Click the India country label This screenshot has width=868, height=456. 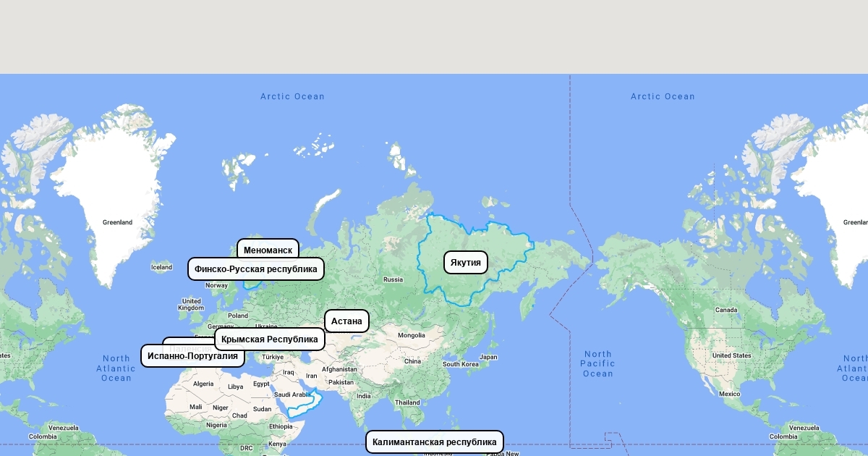[x=363, y=396]
